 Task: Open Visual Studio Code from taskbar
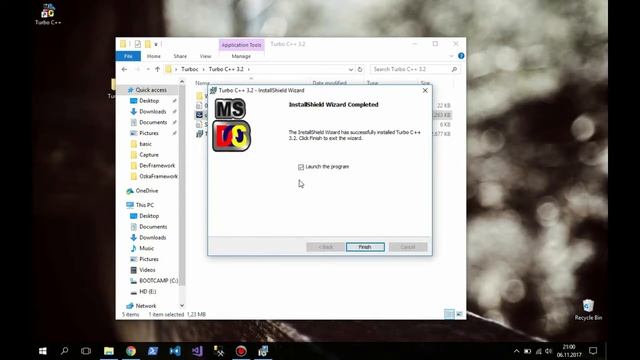click(175, 351)
